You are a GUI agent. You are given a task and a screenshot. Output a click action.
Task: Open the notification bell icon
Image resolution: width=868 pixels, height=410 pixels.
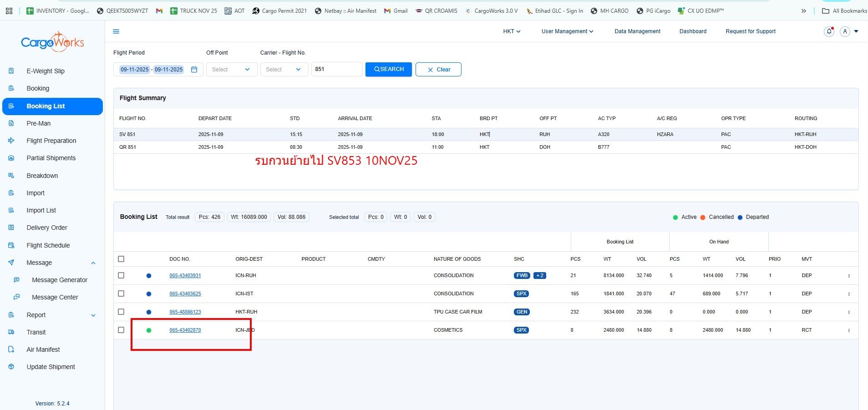(829, 31)
